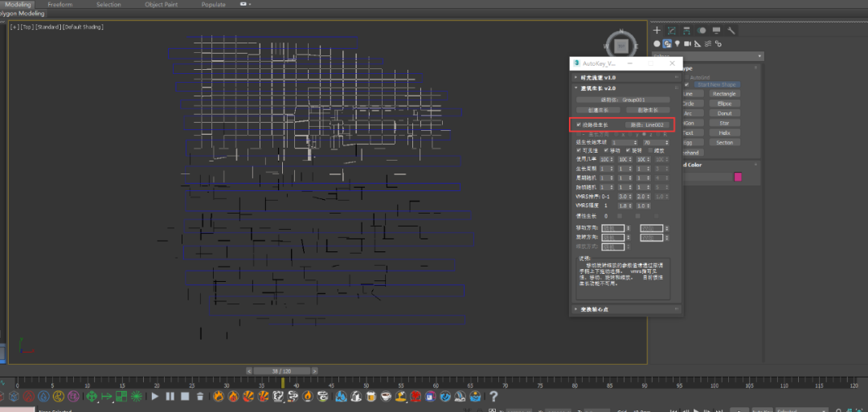Click the Object Paint ribbon tab
Screen dimensions: 868x412
161,4
